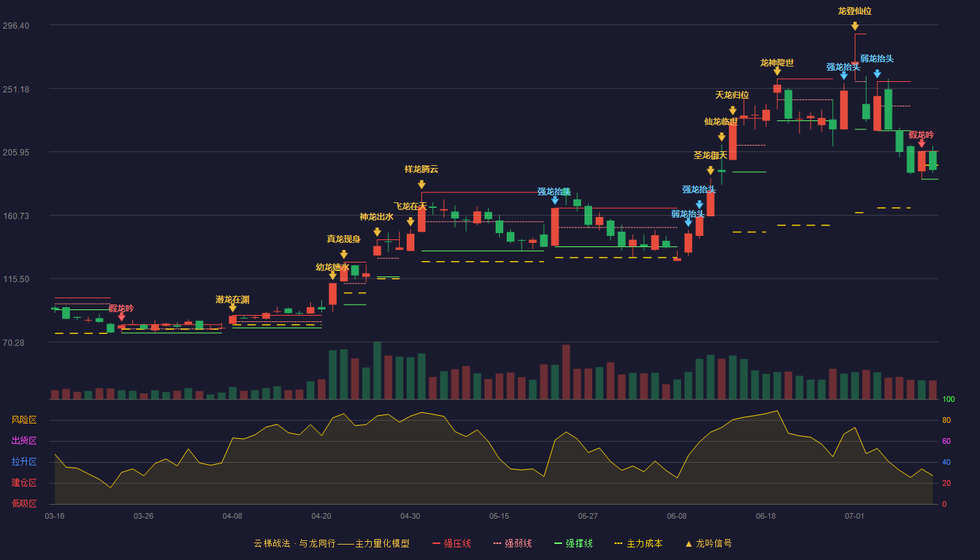The width and height of the screenshot is (980, 560).
Task: Click the 40 indicator scale label
Action: (946, 462)
